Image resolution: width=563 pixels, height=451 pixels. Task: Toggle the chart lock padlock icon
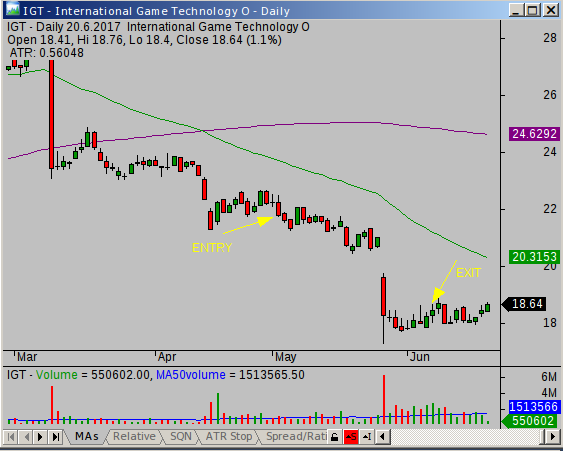pos(335,437)
